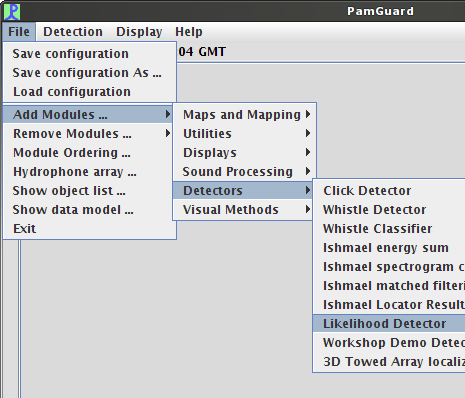
Task: Expand the Displays submenu
Action: (244, 153)
